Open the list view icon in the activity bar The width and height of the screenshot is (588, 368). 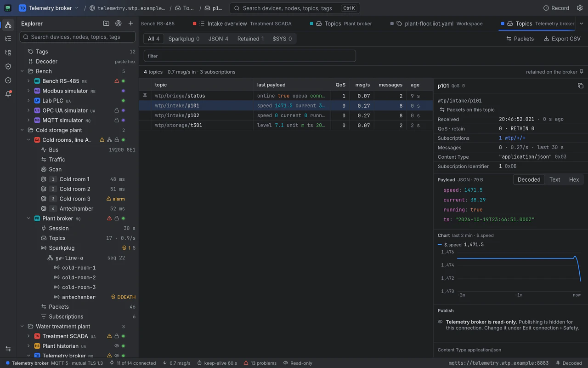(x=8, y=39)
